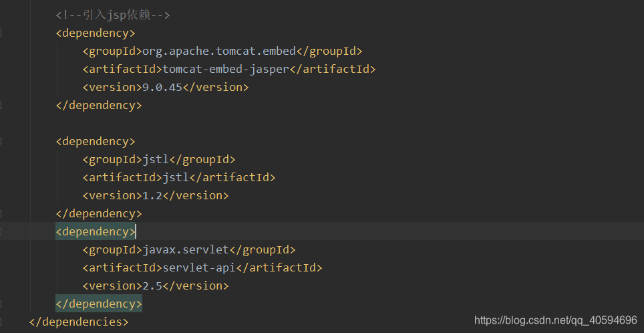
Task: Click version number 9.0.45
Action: pos(162,88)
